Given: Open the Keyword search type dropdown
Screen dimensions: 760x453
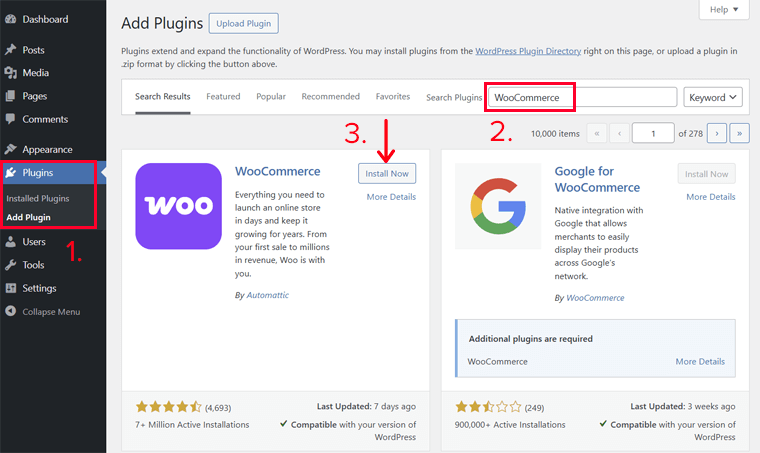Looking at the screenshot, I should coord(713,97).
